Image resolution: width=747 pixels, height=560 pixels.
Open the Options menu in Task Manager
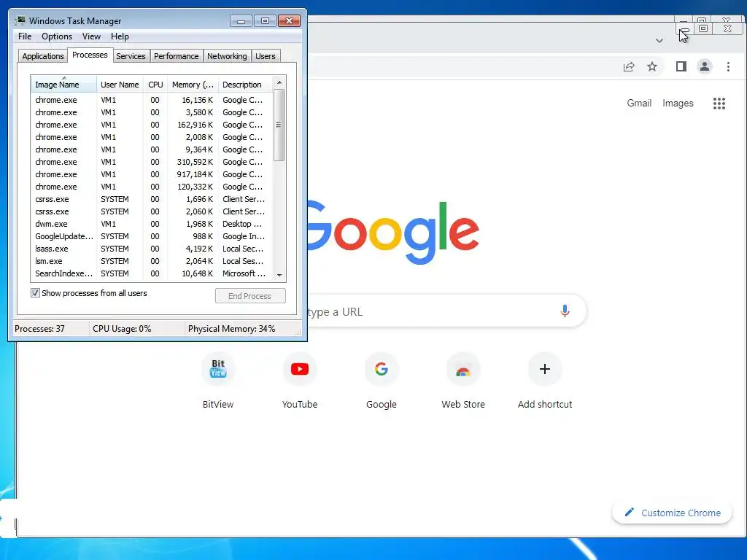click(57, 36)
